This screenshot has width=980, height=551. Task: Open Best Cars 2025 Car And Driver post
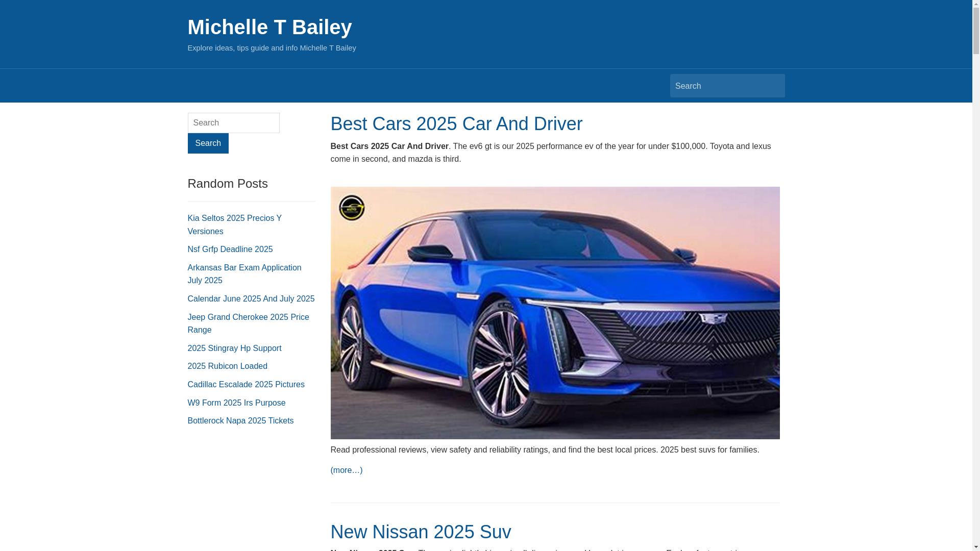(456, 124)
